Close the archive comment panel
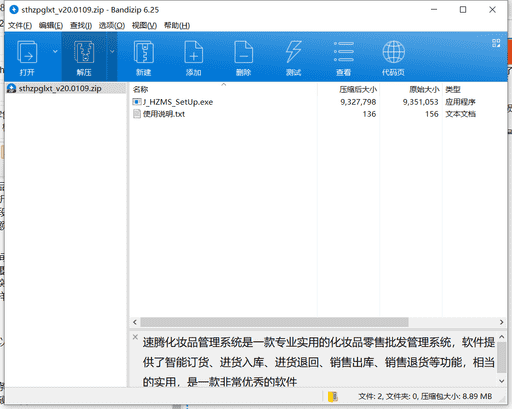 [x=135, y=337]
